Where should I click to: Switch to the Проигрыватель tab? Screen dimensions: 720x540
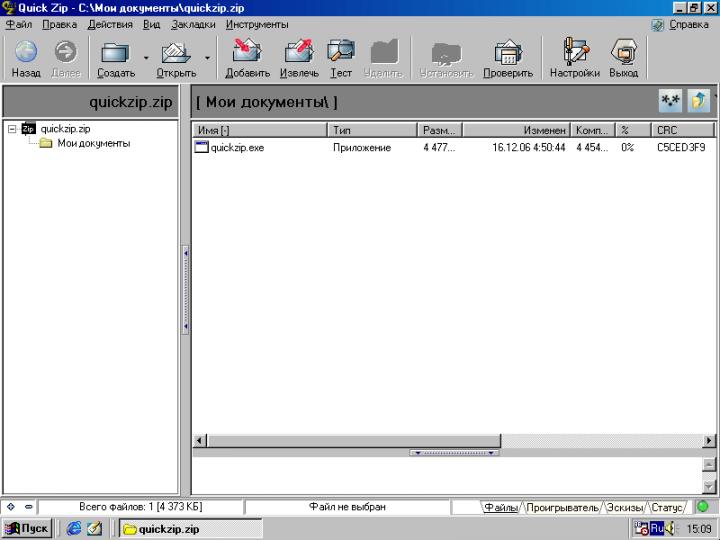click(x=562, y=508)
